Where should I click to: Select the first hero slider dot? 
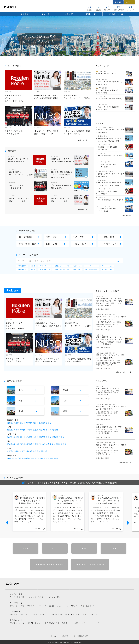click(x=67, y=62)
